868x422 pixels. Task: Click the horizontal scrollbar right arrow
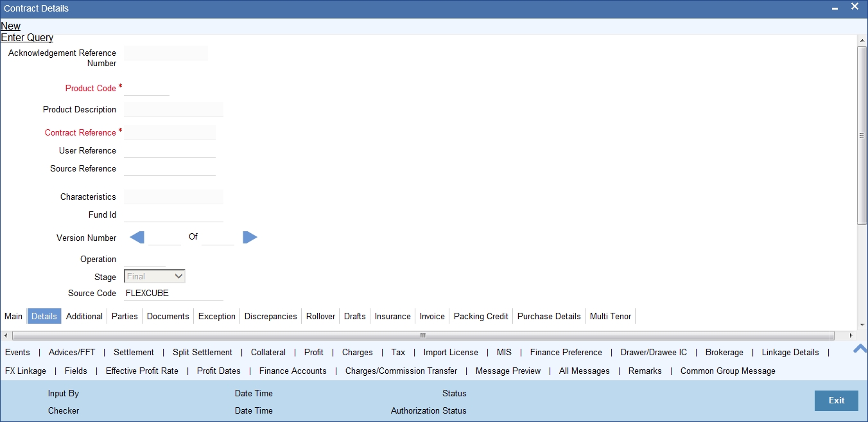pos(851,335)
